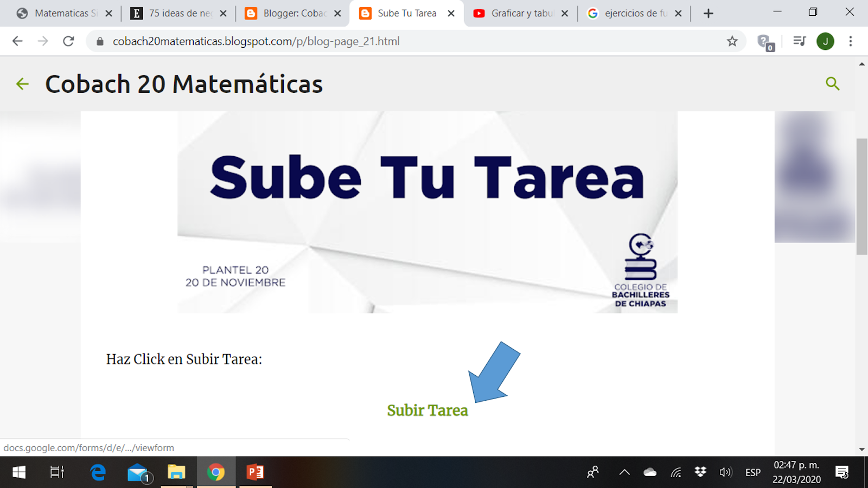Open Chrome's media controls icon
The image size is (868, 488).
pyautogui.click(x=799, y=41)
